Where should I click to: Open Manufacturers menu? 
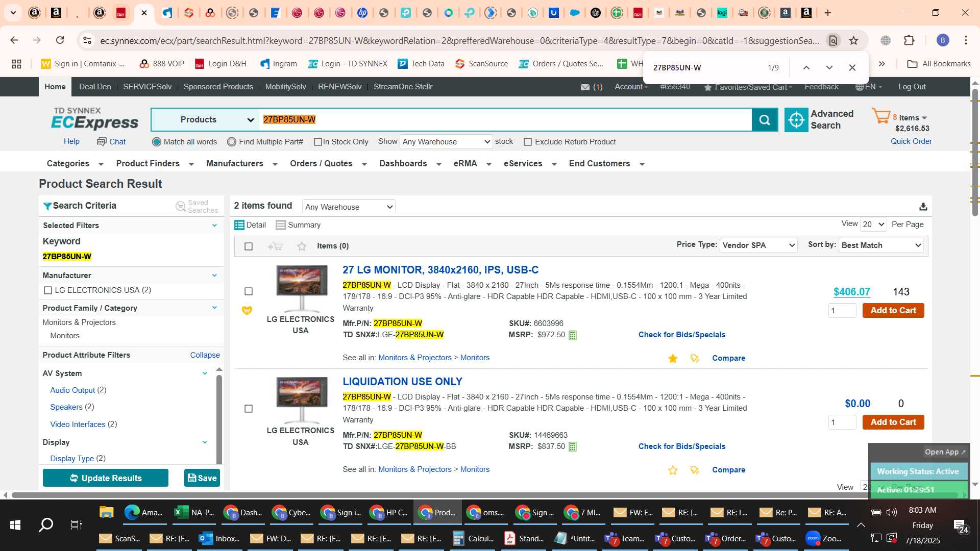[242, 164]
